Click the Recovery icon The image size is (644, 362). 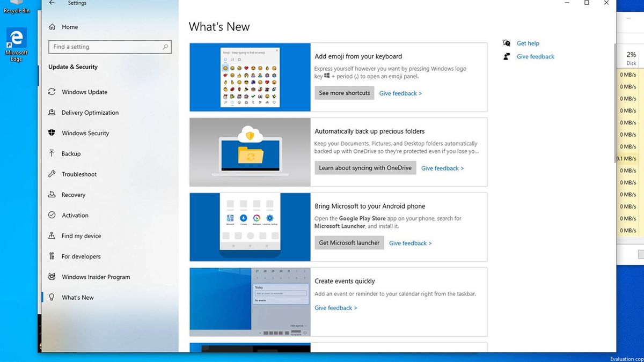(52, 195)
